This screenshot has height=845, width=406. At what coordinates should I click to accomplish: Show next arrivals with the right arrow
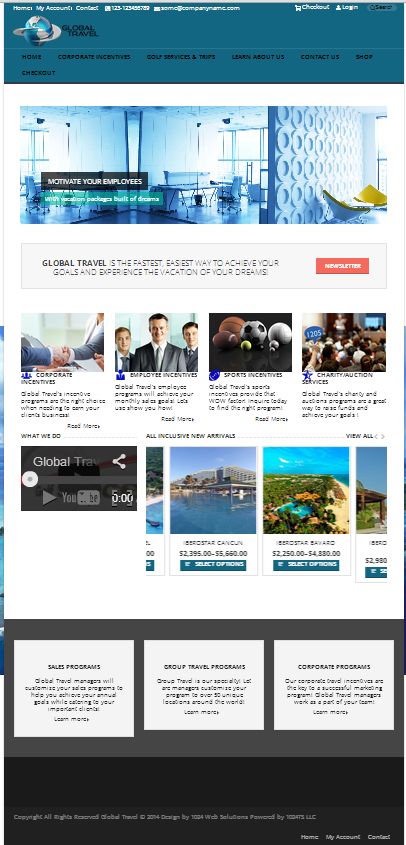tap(383, 436)
